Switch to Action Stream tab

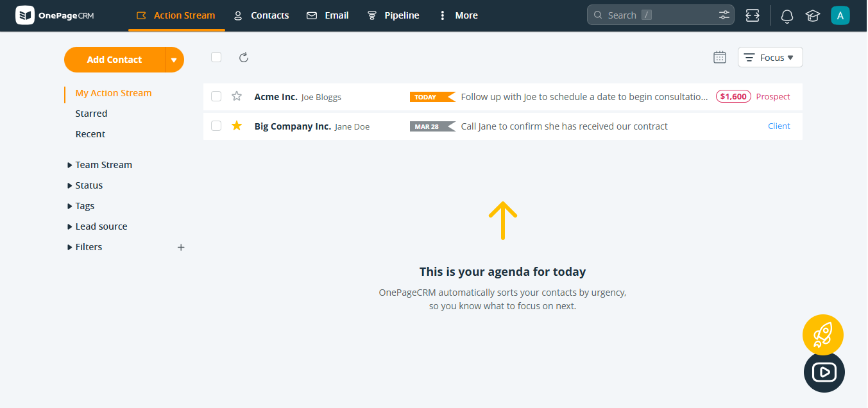point(176,15)
